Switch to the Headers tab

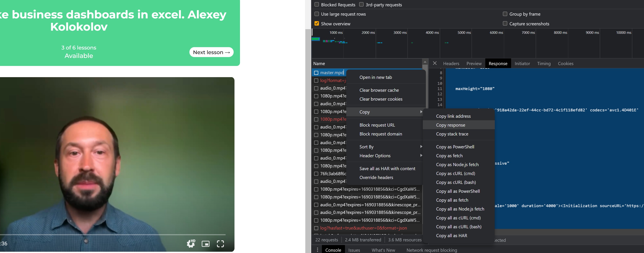coord(451,63)
